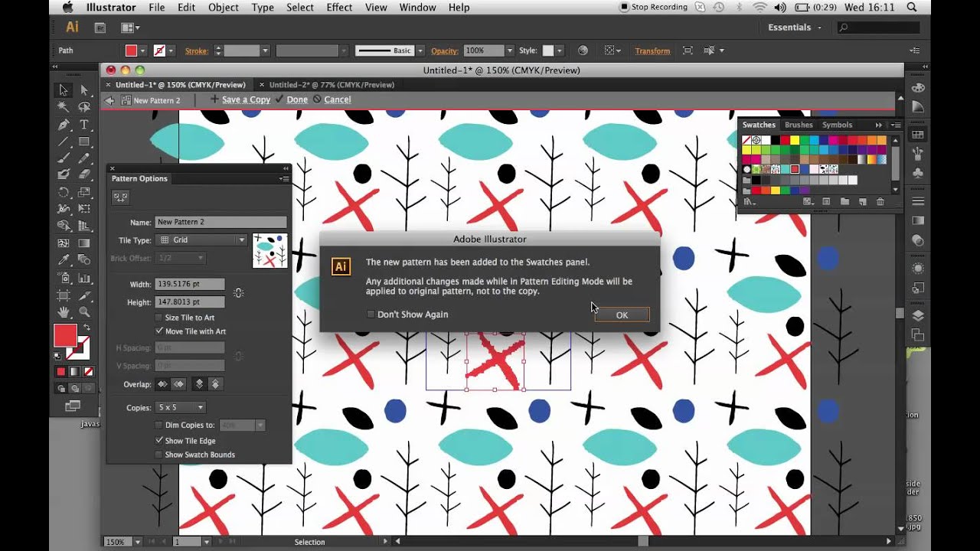
Task: Open the Swatch Libraries menu icon
Action: 749,201
